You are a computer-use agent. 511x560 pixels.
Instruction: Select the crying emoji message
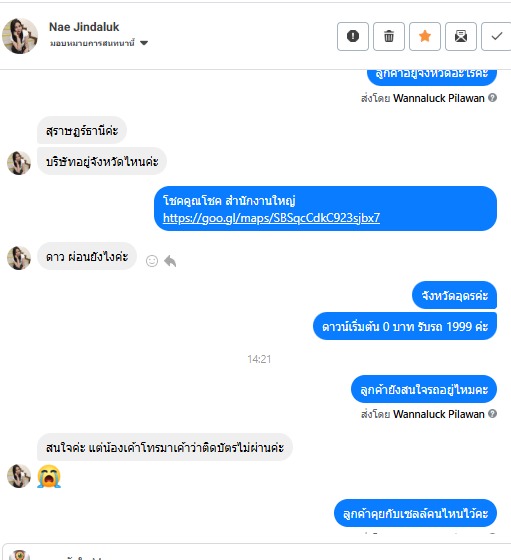49,476
